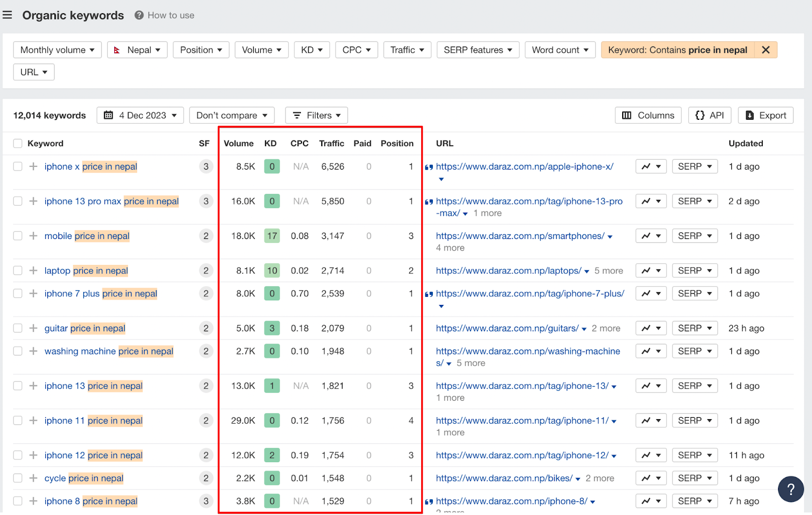Open the Word count filter dropdown

pyautogui.click(x=560, y=50)
